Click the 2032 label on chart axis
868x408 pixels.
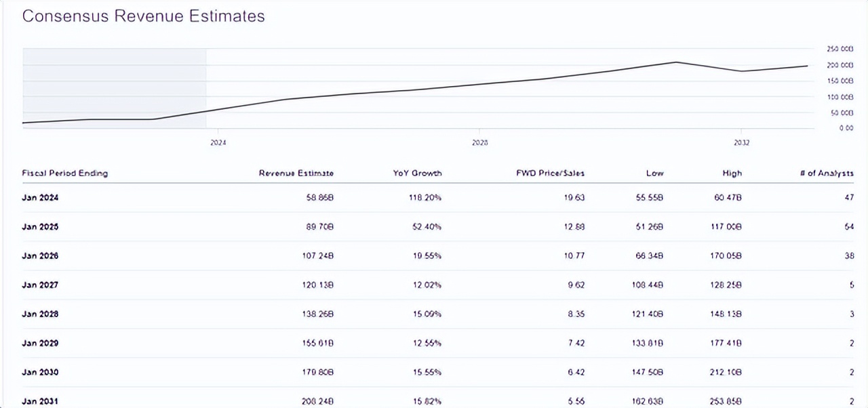[741, 143]
